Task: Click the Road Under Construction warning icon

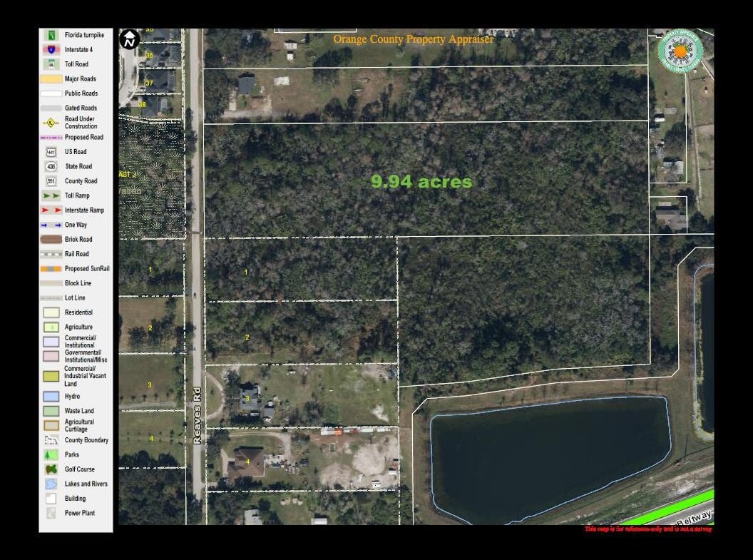Action: 51,123
